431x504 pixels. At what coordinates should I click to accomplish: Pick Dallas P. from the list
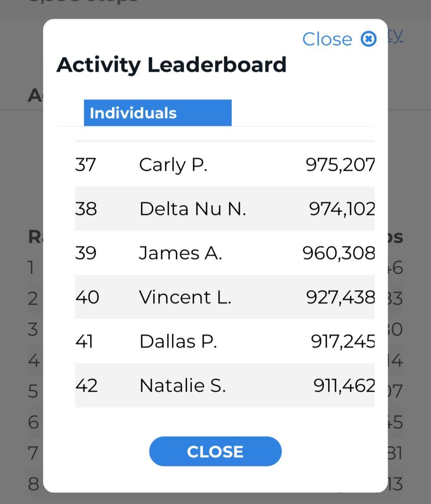click(x=178, y=341)
